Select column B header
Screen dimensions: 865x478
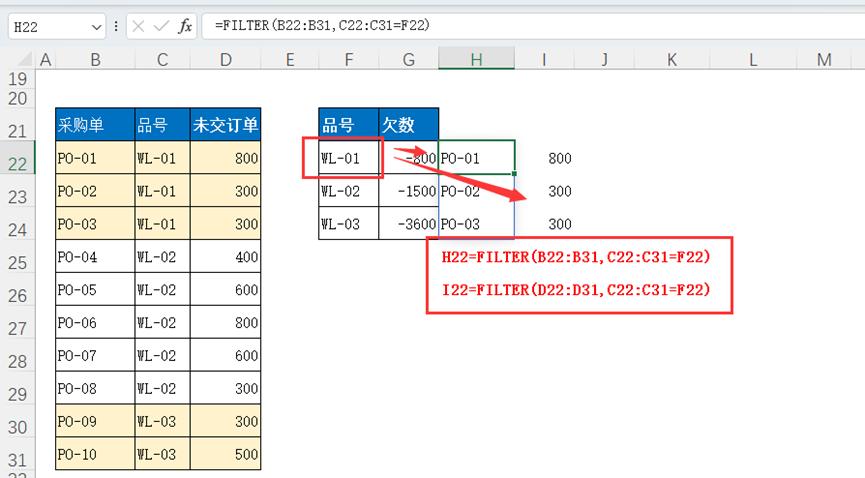point(95,60)
